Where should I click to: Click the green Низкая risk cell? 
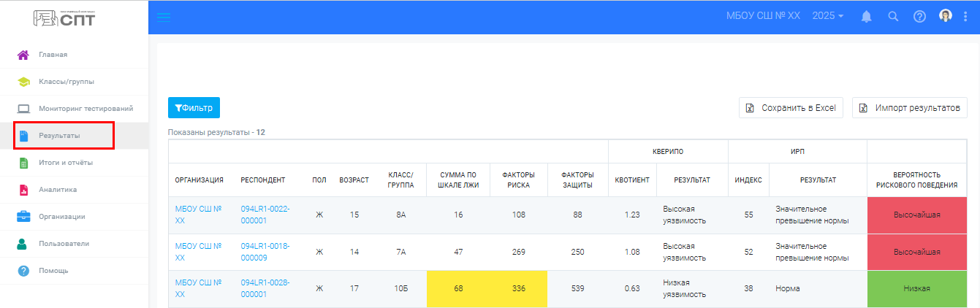point(916,288)
